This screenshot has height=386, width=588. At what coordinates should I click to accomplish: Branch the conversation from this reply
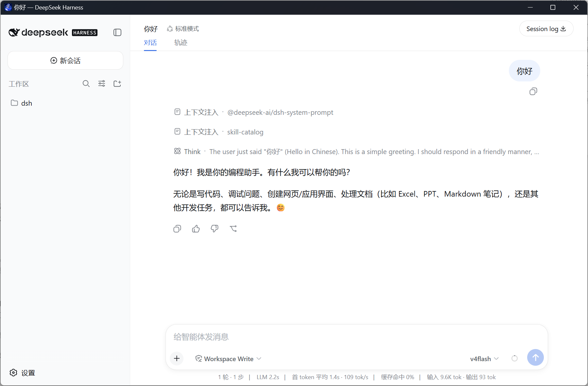tap(233, 229)
